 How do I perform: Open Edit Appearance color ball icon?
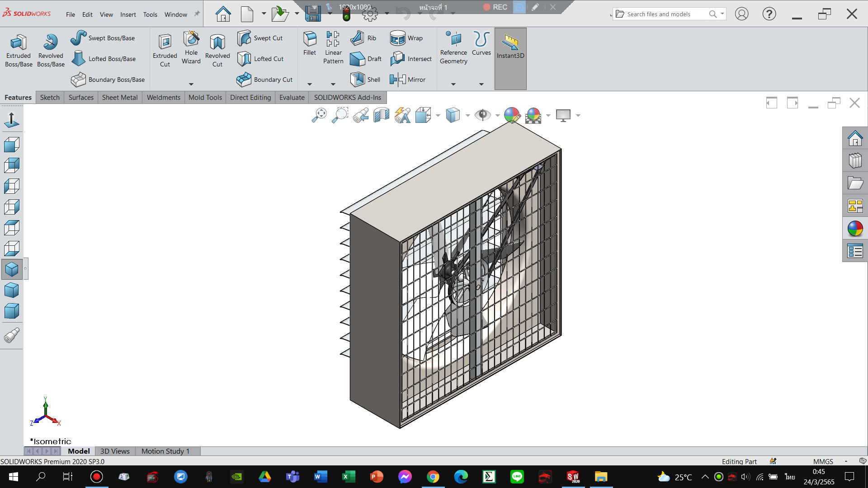coord(512,115)
